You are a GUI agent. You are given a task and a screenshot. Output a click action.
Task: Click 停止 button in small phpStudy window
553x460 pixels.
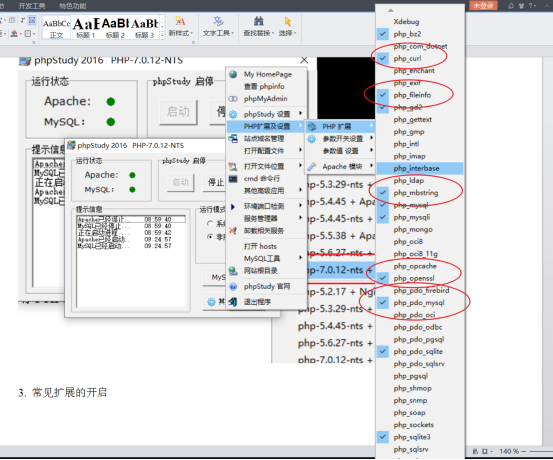[215, 182]
